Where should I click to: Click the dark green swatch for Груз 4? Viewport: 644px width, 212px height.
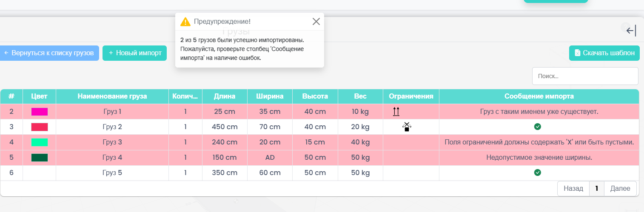coord(39,158)
